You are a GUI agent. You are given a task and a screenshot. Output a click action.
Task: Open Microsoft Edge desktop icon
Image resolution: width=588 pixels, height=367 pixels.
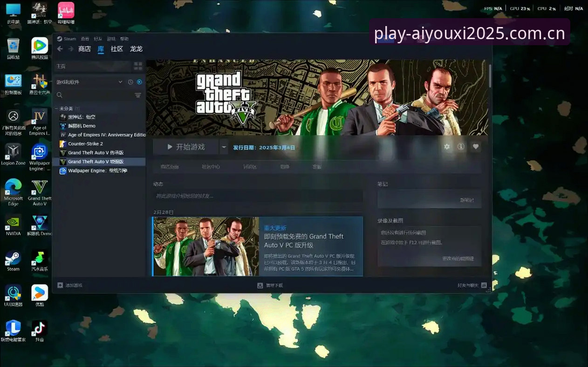tap(13, 192)
